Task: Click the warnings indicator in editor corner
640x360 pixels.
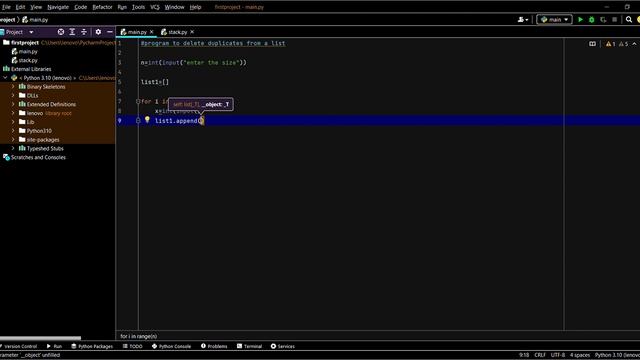Action: point(617,44)
